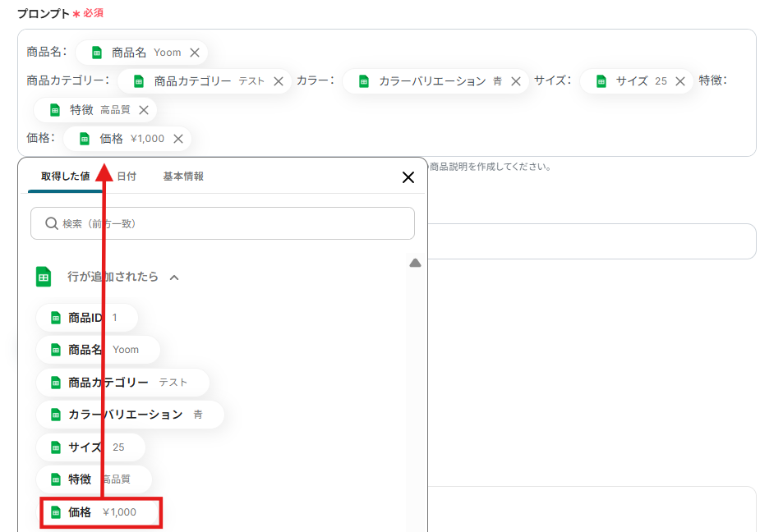This screenshot has width=760, height=532.
Task: Select the 特徴 高品質 value in list
Action: (x=94, y=479)
